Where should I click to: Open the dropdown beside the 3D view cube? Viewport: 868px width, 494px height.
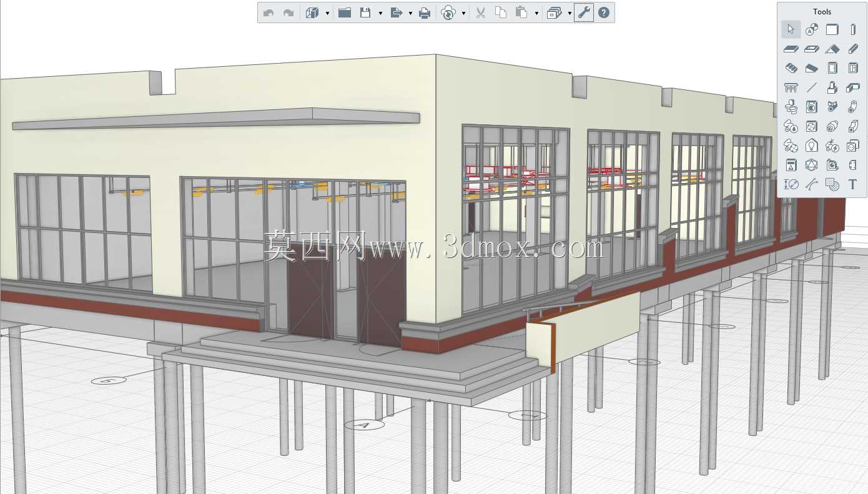click(x=327, y=13)
